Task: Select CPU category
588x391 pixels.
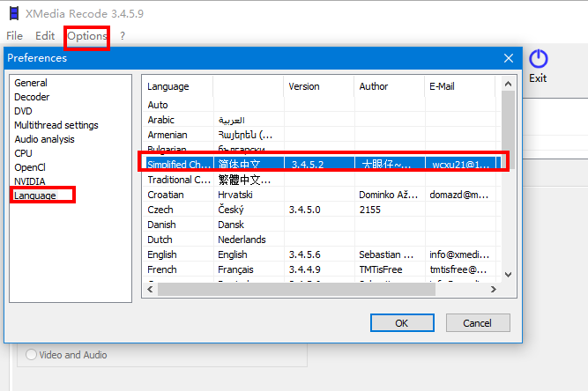Action: 23,153
